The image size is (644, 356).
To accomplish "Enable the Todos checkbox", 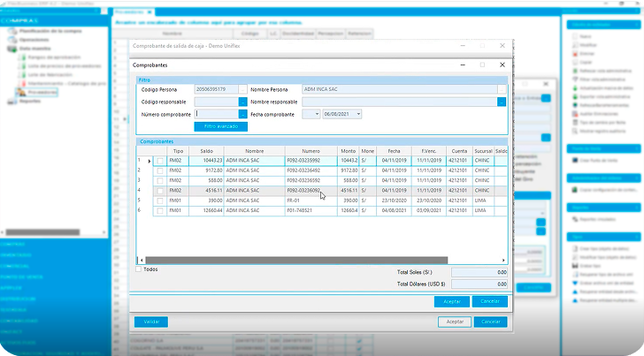I will click(x=138, y=269).
